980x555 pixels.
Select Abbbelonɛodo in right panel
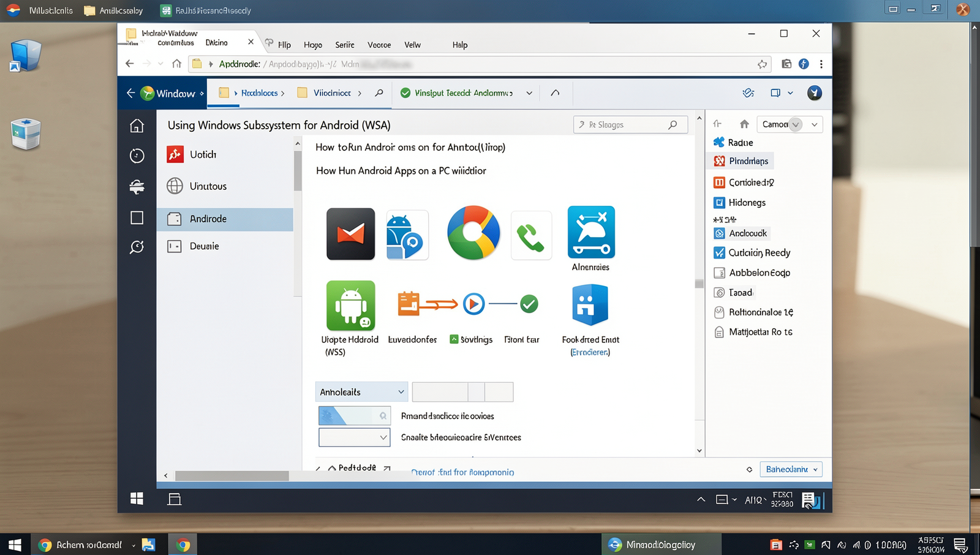point(753,273)
